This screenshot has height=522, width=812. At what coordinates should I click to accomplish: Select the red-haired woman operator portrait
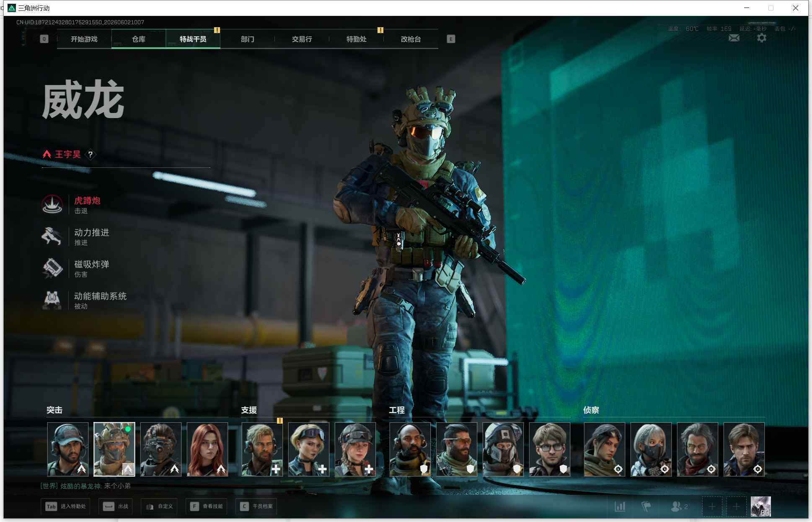pyautogui.click(x=207, y=449)
